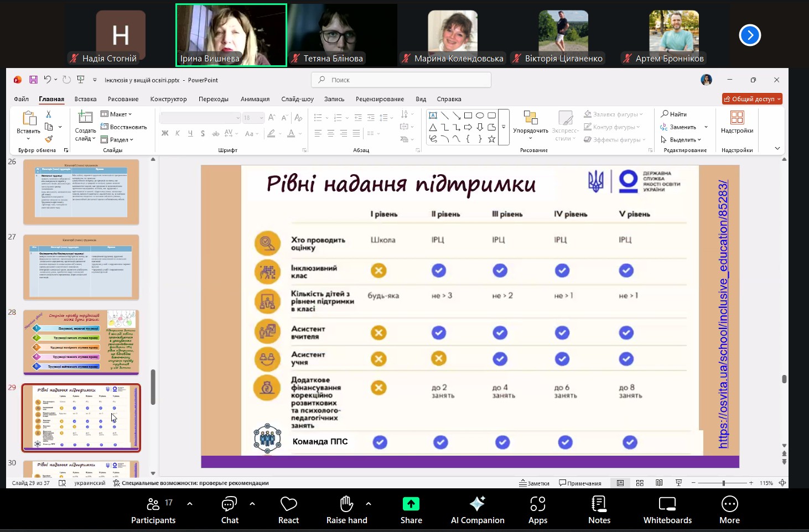Open the Слайд-шоу ribbon tab
Viewport: 809px width, 532px height.
297,99
